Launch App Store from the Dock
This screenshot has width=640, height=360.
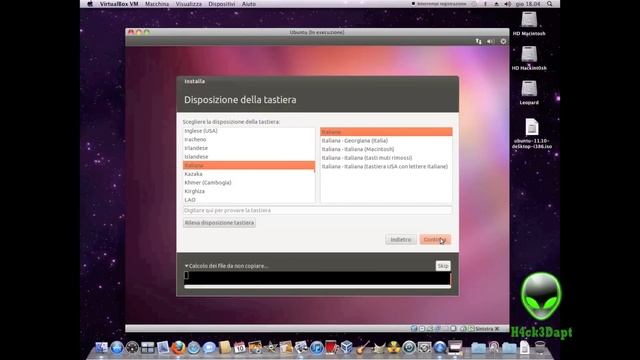coord(117,347)
